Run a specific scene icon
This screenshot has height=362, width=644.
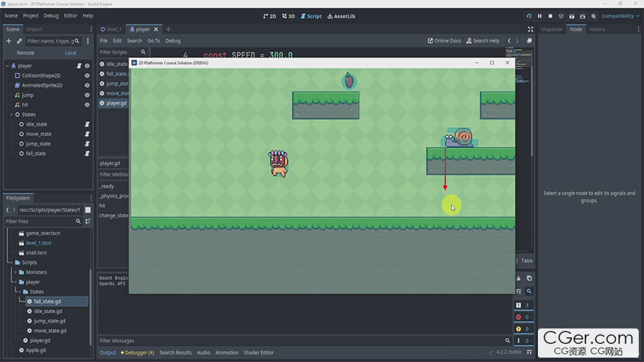click(583, 16)
